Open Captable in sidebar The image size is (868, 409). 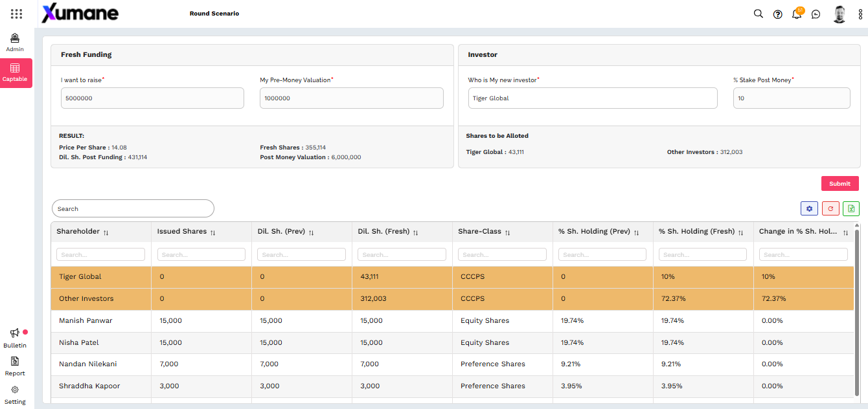pyautogui.click(x=15, y=73)
